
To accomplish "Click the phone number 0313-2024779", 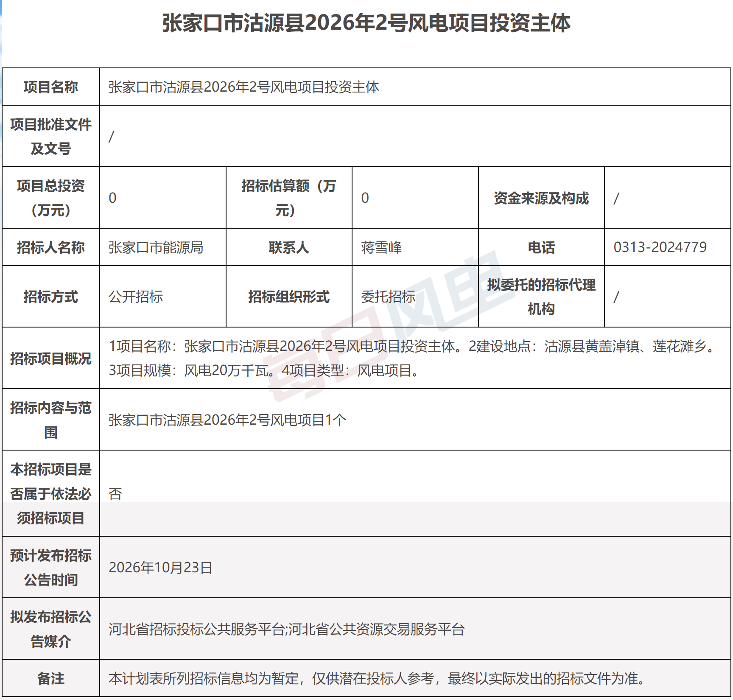I will coord(660,247).
